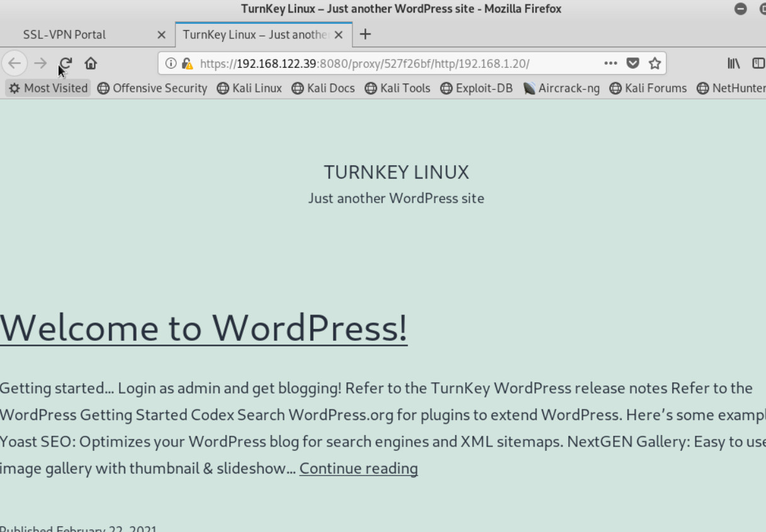Open a new tab with the plus button
766x532 pixels.
coord(365,35)
